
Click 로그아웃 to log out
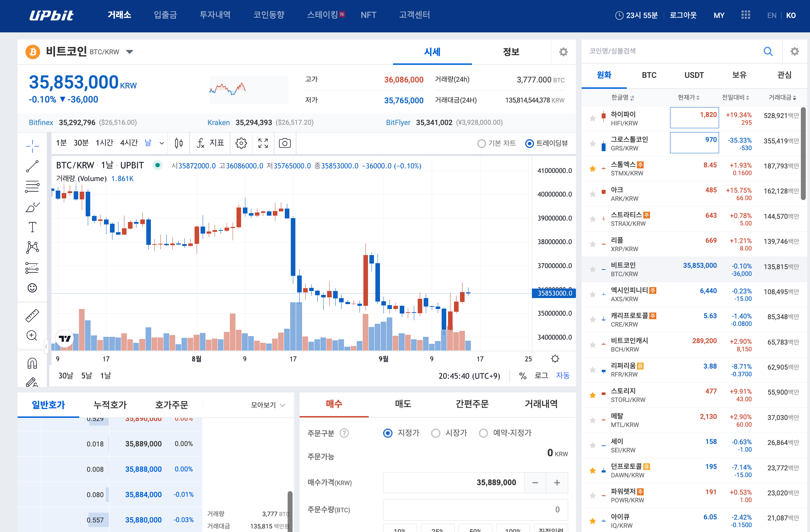pos(683,15)
